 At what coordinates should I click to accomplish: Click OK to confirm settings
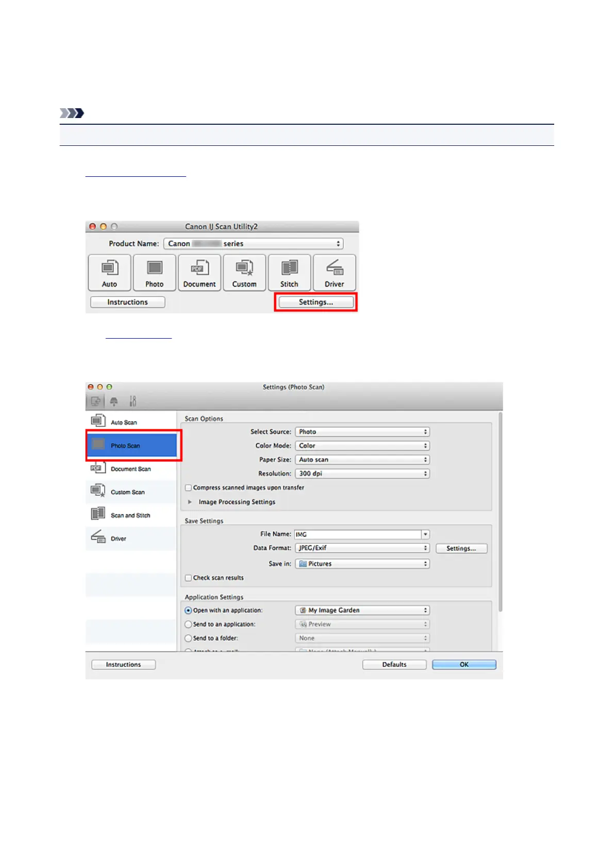click(x=464, y=665)
